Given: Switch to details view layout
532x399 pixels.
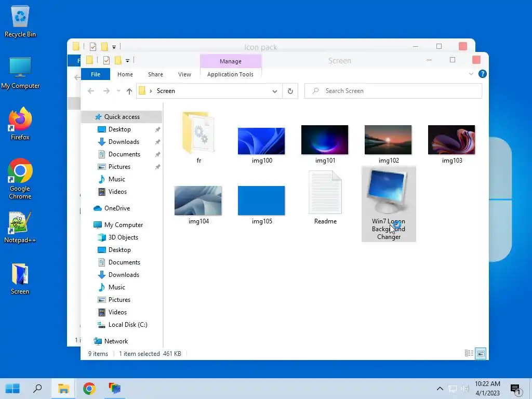Looking at the screenshot, I should click(x=469, y=353).
